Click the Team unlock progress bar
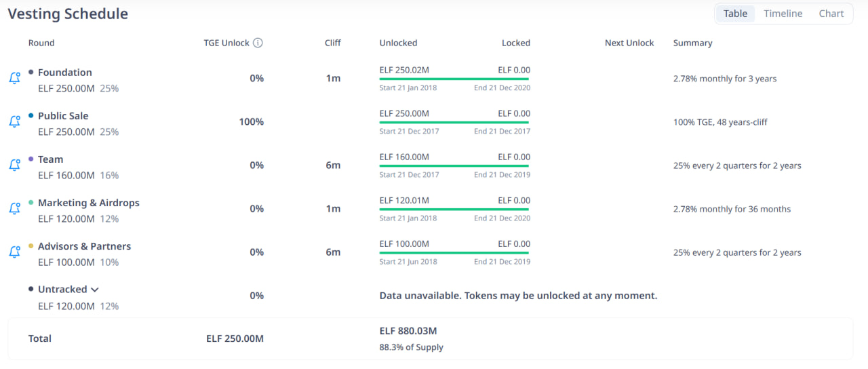 [x=454, y=166]
